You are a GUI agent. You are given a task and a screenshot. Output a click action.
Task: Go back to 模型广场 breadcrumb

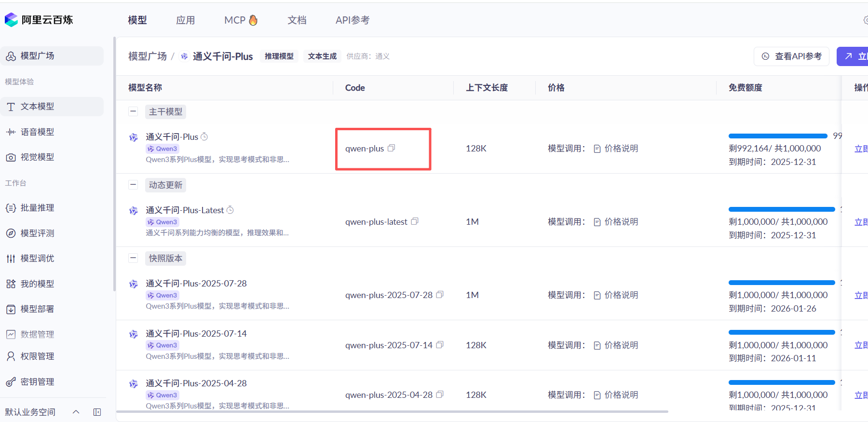pos(148,56)
